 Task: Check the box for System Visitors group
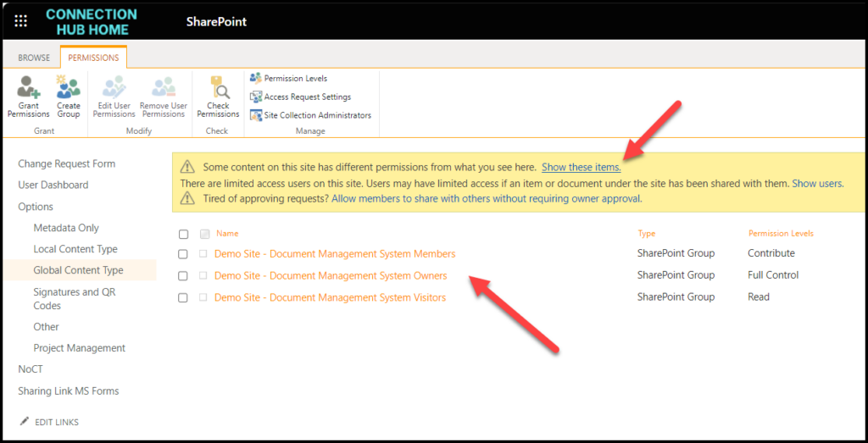pos(183,297)
